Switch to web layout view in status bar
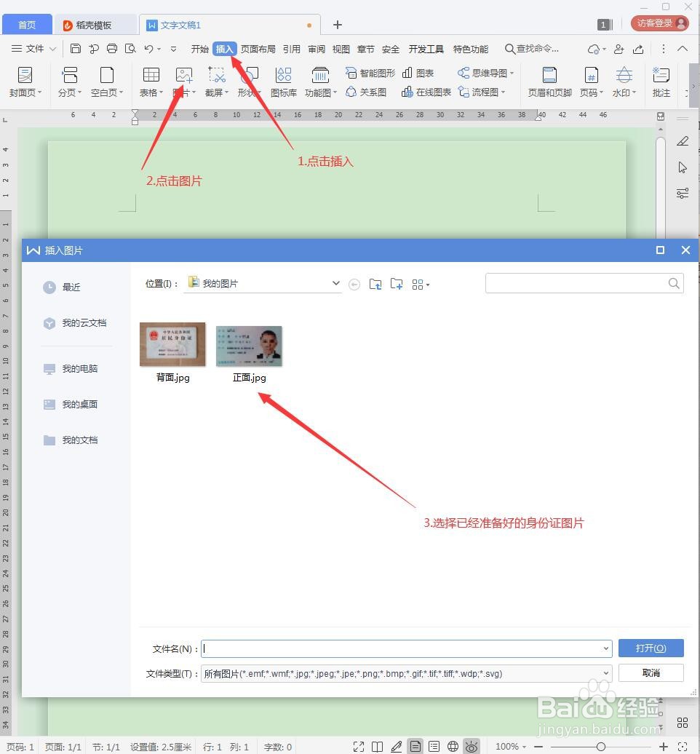The image size is (700, 754). point(453,746)
